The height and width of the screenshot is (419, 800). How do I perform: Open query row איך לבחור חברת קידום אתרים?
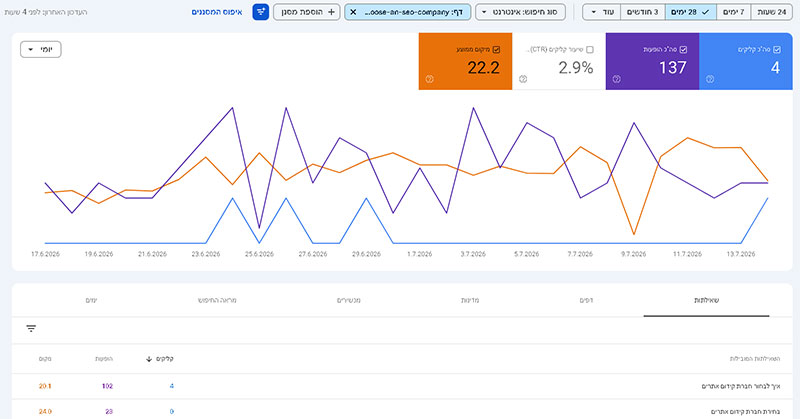tap(402, 386)
